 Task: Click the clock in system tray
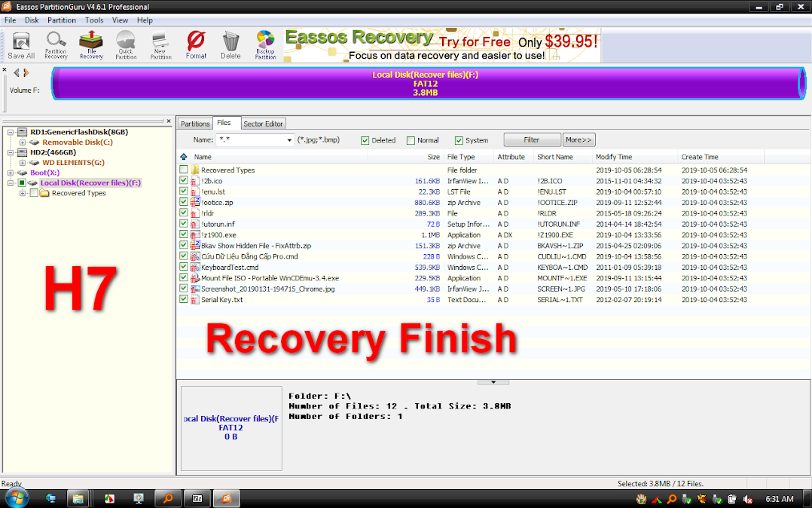[x=780, y=499]
